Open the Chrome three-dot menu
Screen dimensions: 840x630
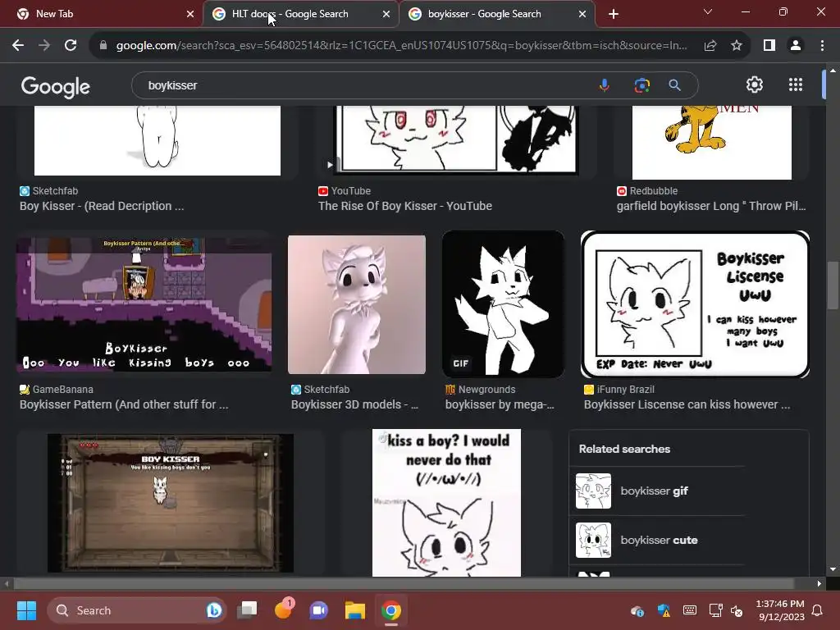click(x=822, y=46)
